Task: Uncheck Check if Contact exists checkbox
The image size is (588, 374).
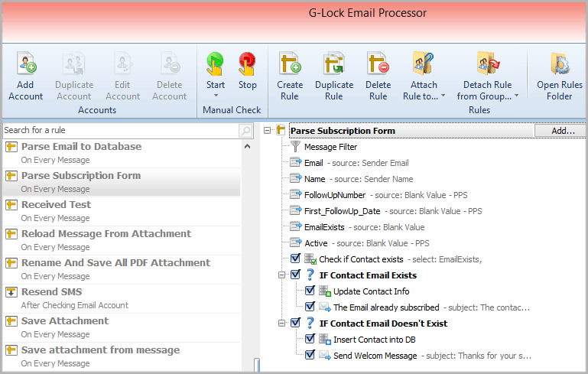Action: (x=295, y=259)
